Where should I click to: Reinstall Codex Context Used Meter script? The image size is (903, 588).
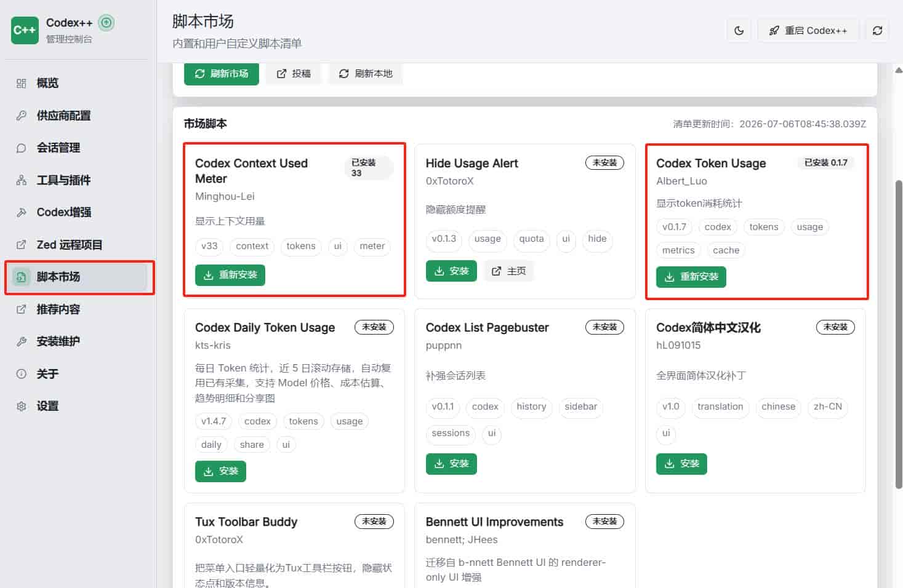pos(230,275)
